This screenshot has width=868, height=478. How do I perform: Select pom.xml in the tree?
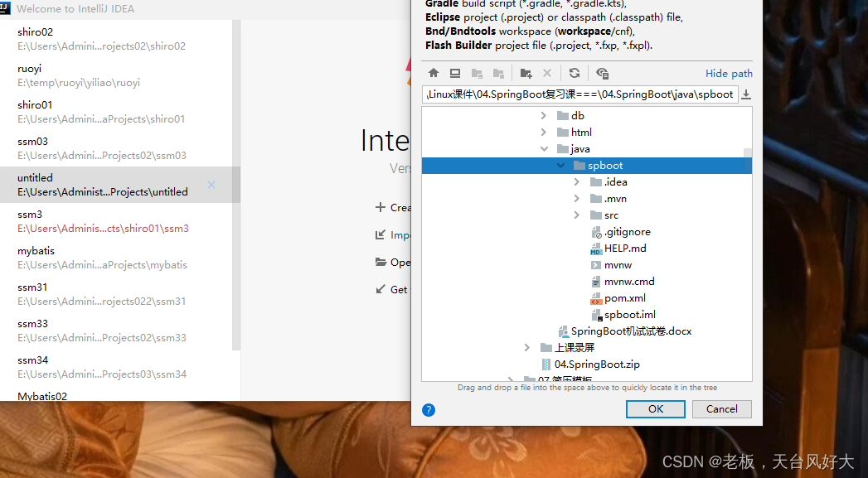625,298
